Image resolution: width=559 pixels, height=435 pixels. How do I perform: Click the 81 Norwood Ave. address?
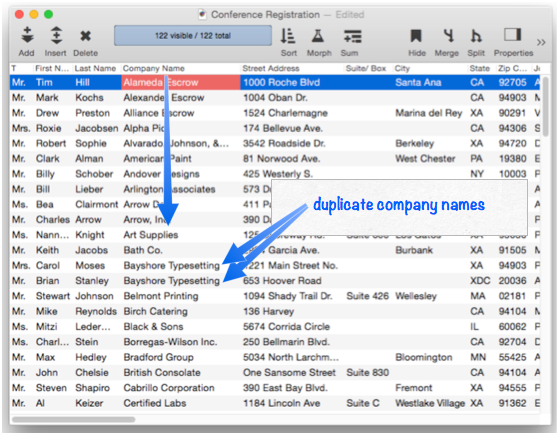coord(282,159)
